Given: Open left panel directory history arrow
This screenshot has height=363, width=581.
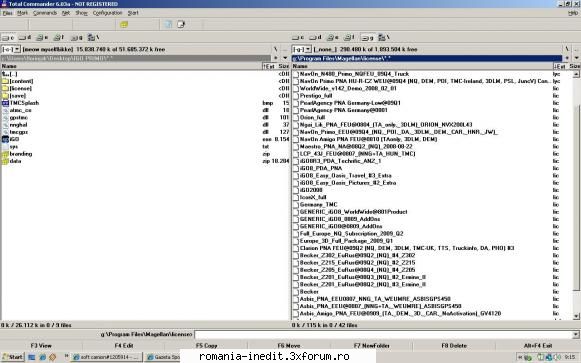Looking at the screenshot, I should 285,58.
